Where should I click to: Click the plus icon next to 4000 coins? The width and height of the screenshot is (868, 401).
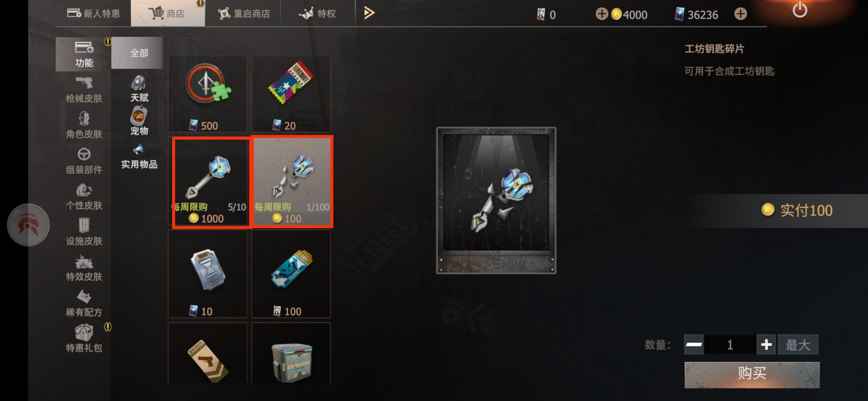tap(601, 14)
